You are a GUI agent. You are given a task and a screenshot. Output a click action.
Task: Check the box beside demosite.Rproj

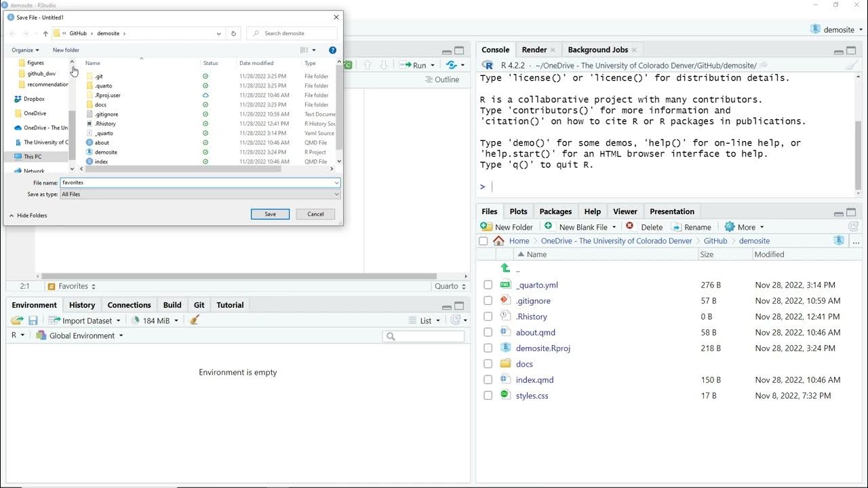point(488,348)
